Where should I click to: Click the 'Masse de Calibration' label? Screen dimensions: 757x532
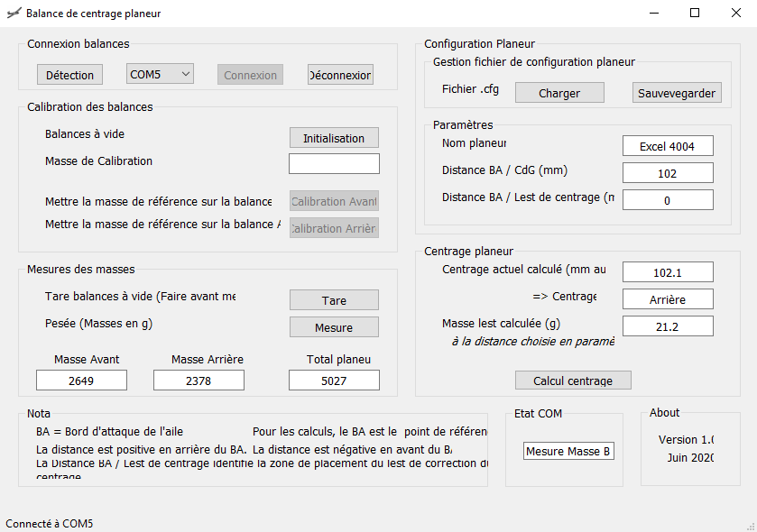[x=98, y=161]
